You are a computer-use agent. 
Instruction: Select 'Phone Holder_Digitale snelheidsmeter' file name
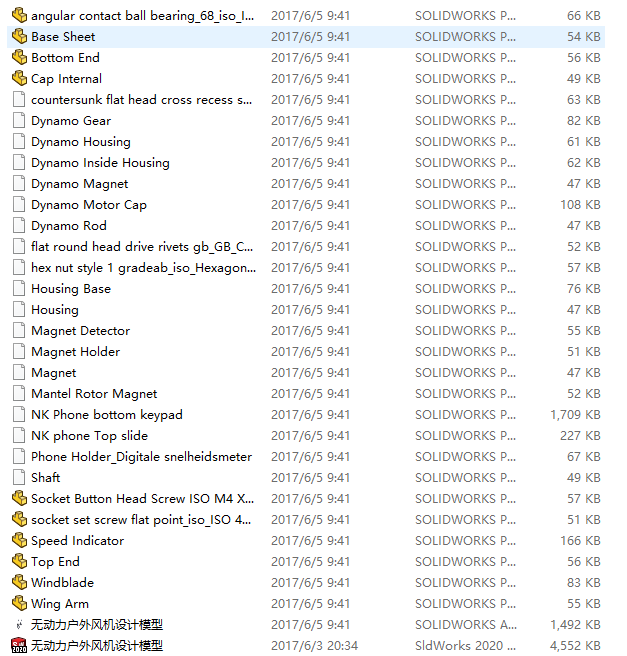(141, 456)
